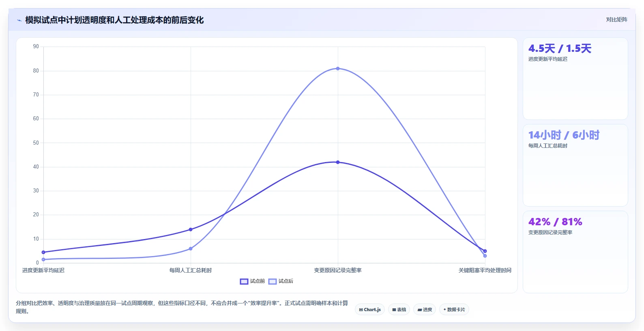This screenshot has height=331, width=644.
Task: Click the 4.5天 / 1.5天 card value
Action: tap(560, 49)
